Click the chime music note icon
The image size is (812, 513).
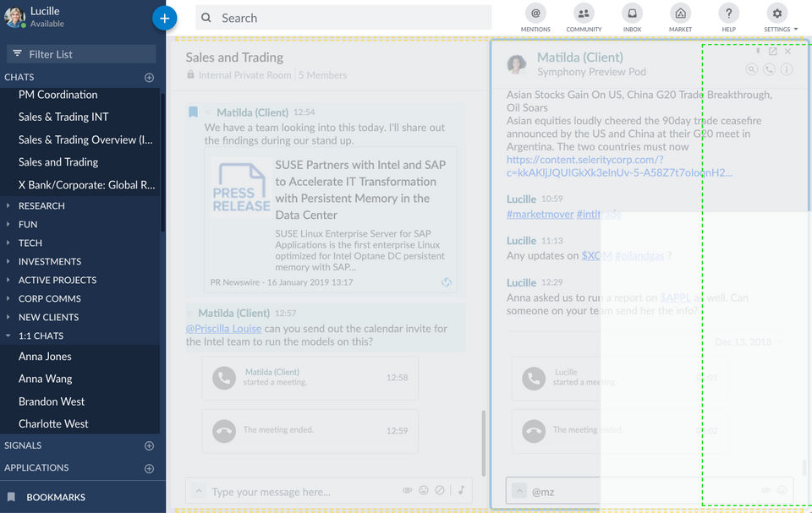[x=461, y=490]
